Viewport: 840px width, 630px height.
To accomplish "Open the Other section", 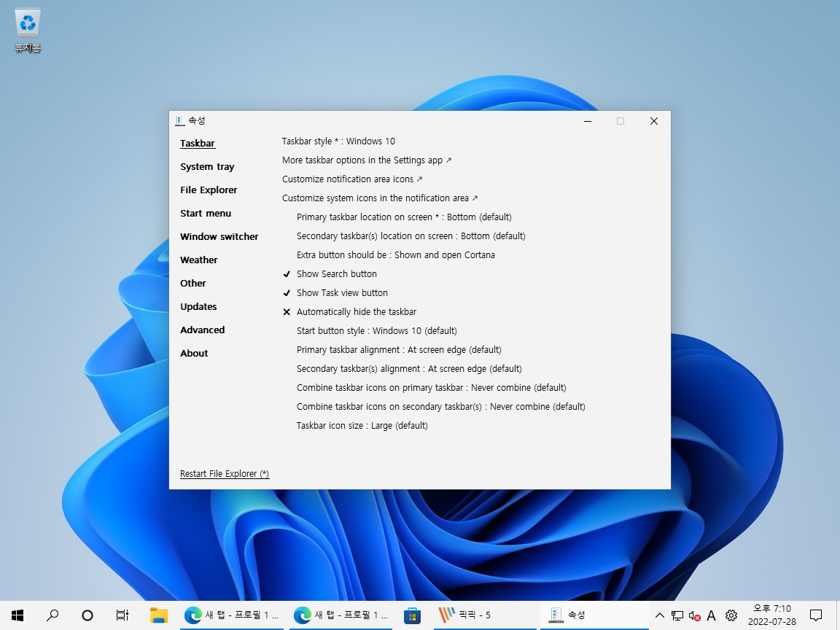I will click(x=192, y=284).
